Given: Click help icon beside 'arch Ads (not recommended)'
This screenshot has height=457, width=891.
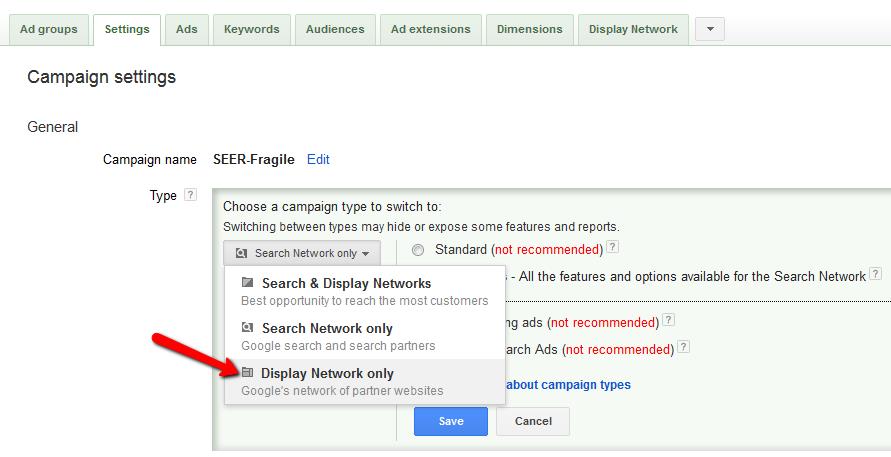Looking at the screenshot, I should coord(684,348).
